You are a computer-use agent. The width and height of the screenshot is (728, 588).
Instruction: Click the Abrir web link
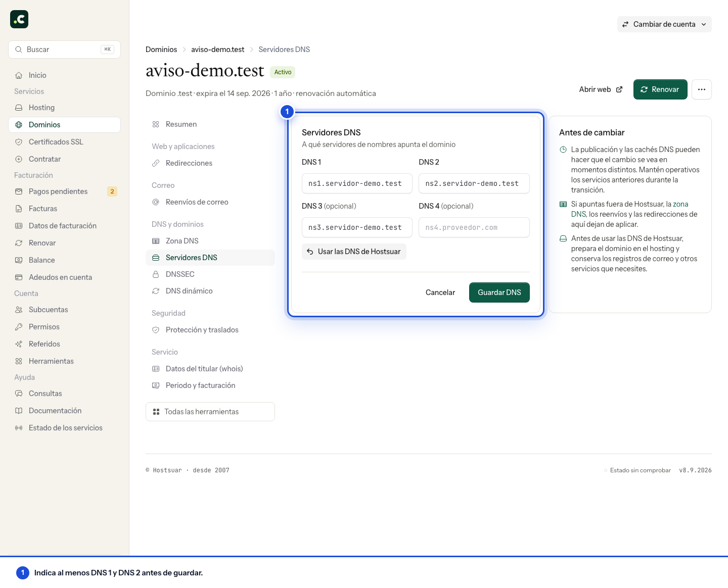[x=601, y=89]
